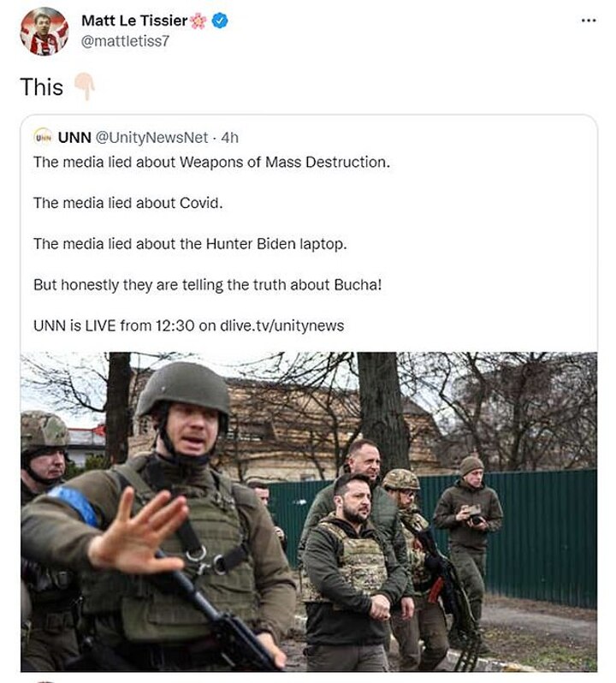Screen dimensions: 616x683
Task: Click the Hunter Biden laptop sentence
Action: pos(190,244)
